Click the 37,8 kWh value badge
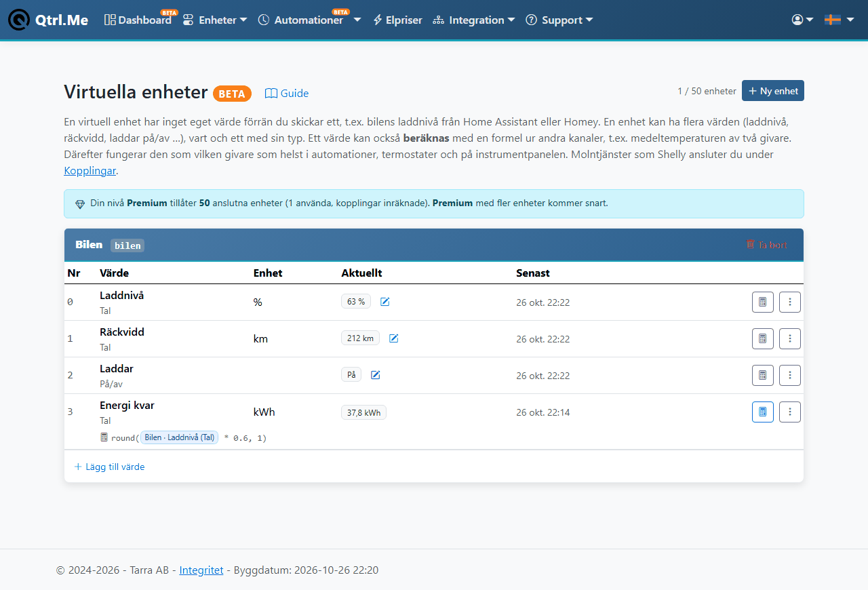This screenshot has width=868, height=590. (x=363, y=412)
